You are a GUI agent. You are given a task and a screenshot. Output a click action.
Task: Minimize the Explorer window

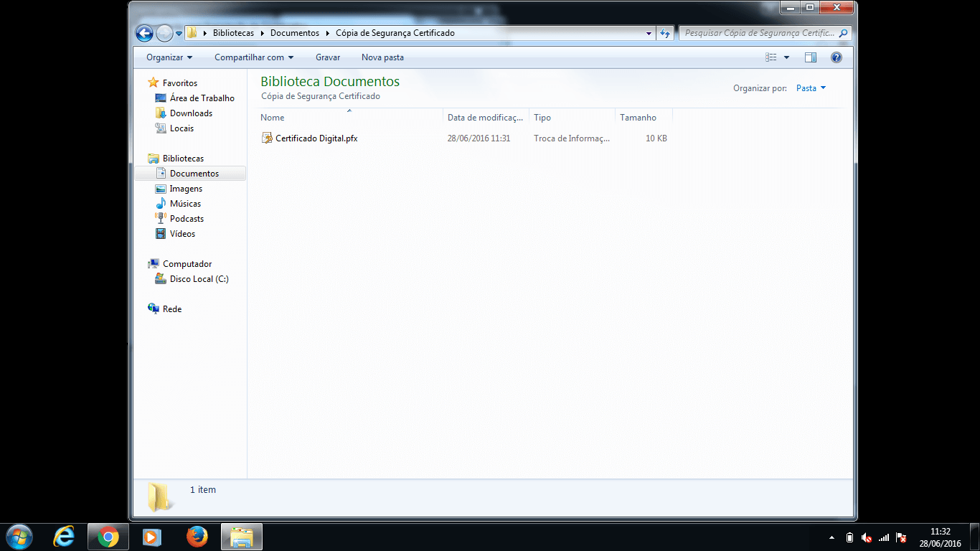[x=791, y=7]
